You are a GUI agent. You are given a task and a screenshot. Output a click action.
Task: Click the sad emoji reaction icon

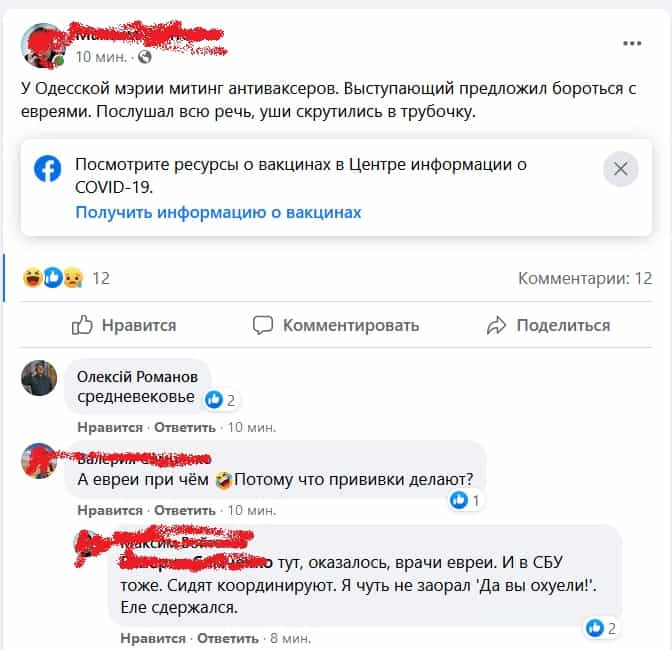(x=73, y=278)
